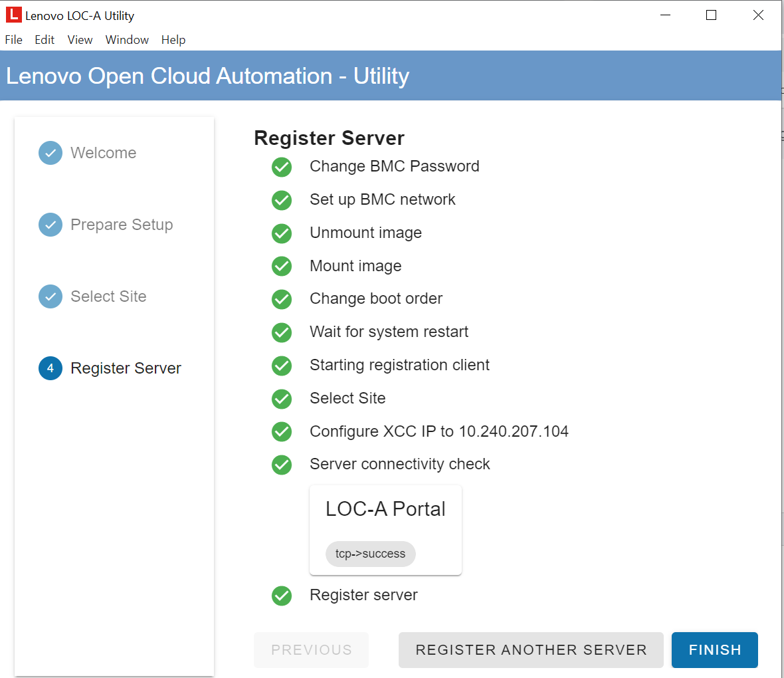This screenshot has height=678, width=784.
Task: Click the FINISH button
Action: [714, 650]
